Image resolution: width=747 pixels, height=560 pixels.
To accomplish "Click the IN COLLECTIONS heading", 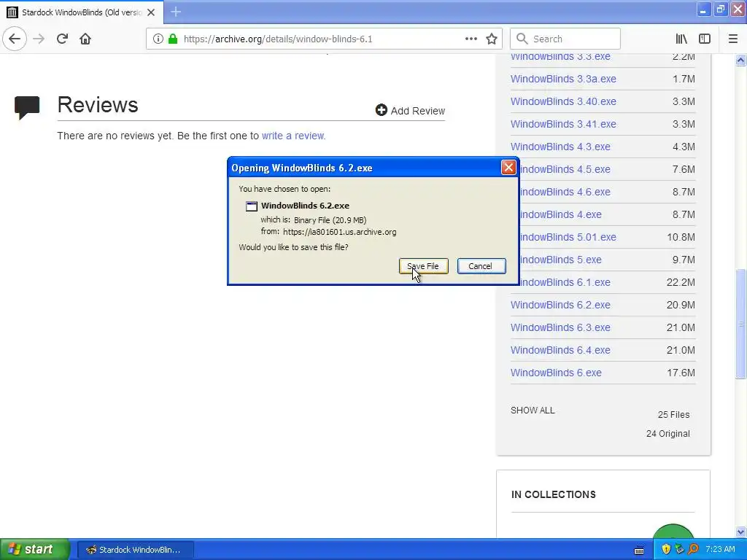I will [554, 495].
